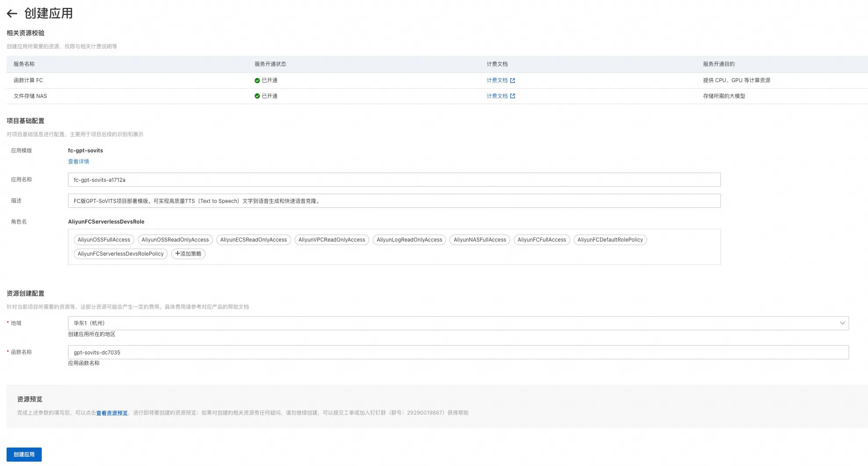Expand the 地域 region dropdown
This screenshot has width=868, height=466.
click(x=458, y=323)
